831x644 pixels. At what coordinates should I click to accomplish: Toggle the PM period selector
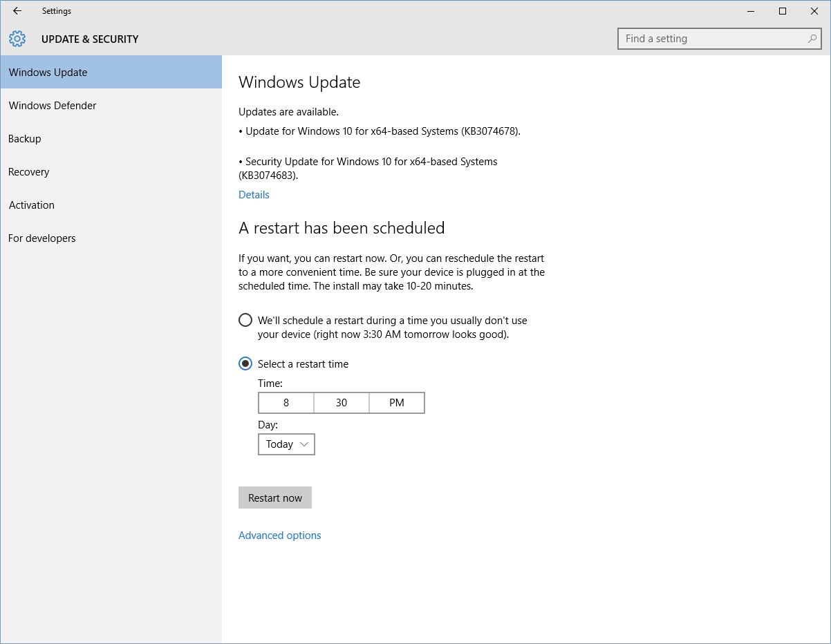click(x=397, y=403)
